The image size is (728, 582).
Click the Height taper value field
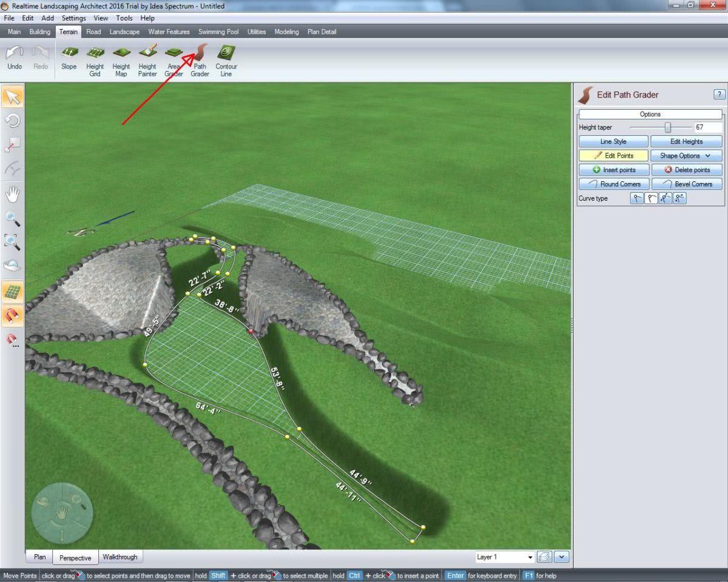[x=707, y=127]
